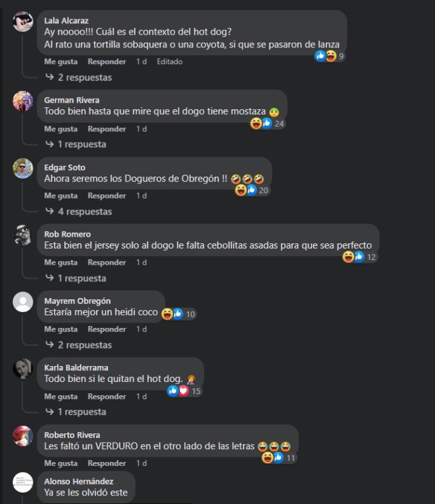The width and height of the screenshot is (435, 504).
Task: Reply to German Rivera's comment
Action: pyautogui.click(x=107, y=129)
